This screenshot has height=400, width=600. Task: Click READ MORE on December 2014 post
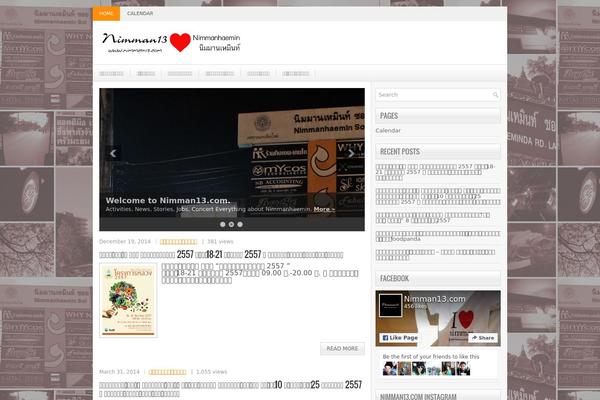(x=342, y=349)
